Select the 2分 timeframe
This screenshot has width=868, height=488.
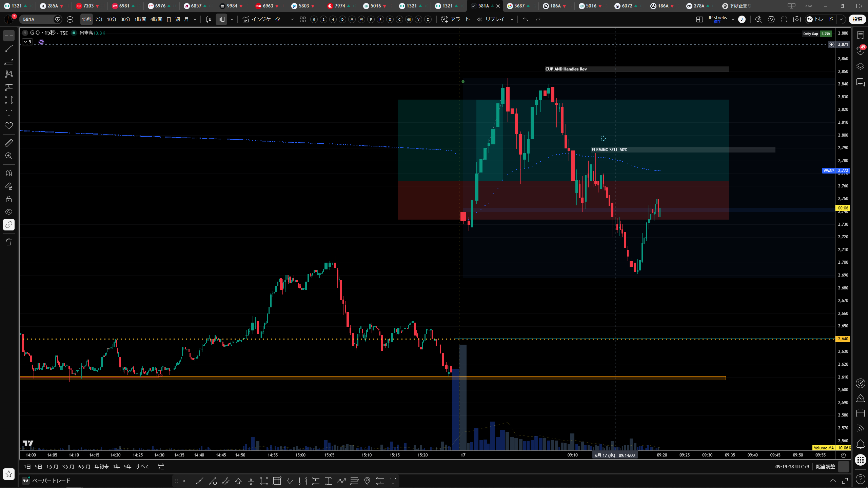(99, 19)
